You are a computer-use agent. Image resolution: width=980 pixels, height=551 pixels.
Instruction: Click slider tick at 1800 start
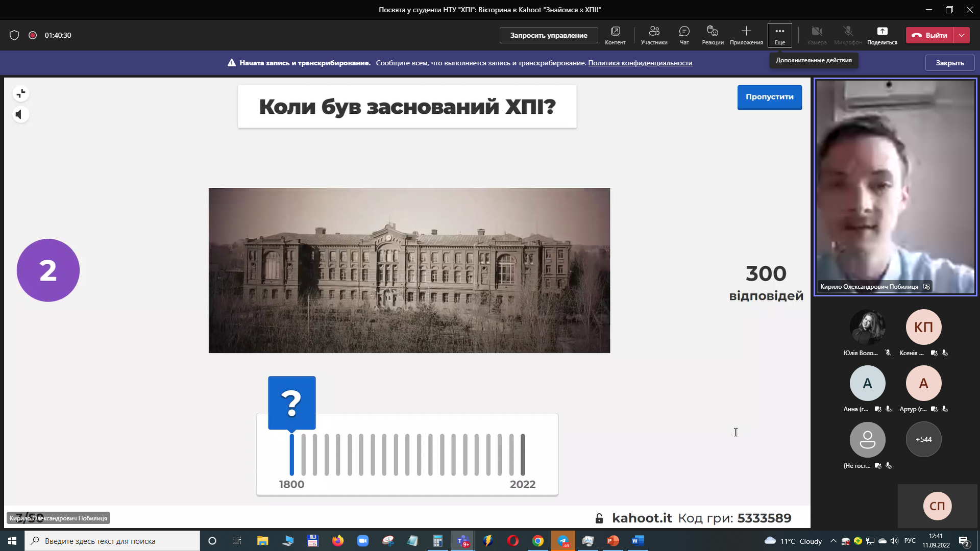(291, 454)
